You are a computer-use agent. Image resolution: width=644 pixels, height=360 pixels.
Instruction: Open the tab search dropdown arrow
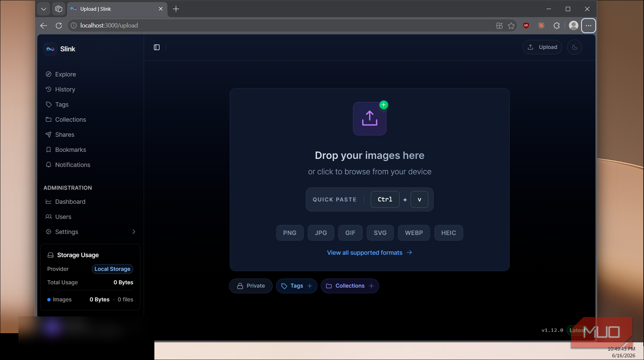[x=44, y=9]
